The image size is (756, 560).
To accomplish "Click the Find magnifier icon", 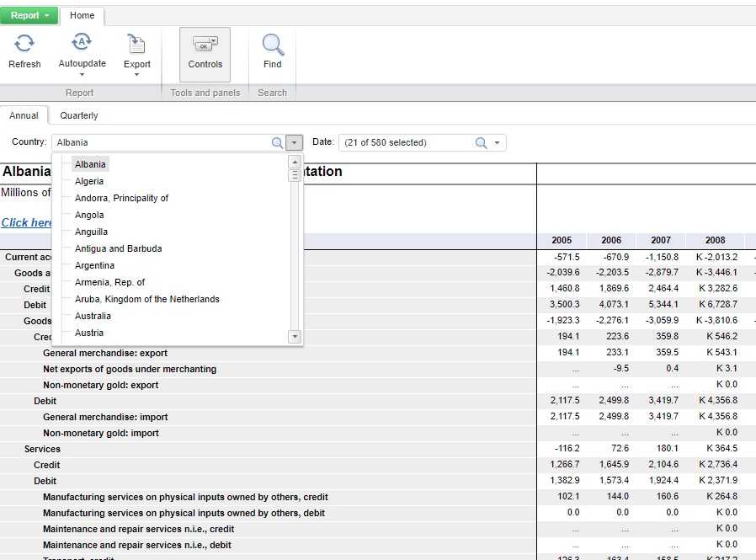I will (272, 44).
